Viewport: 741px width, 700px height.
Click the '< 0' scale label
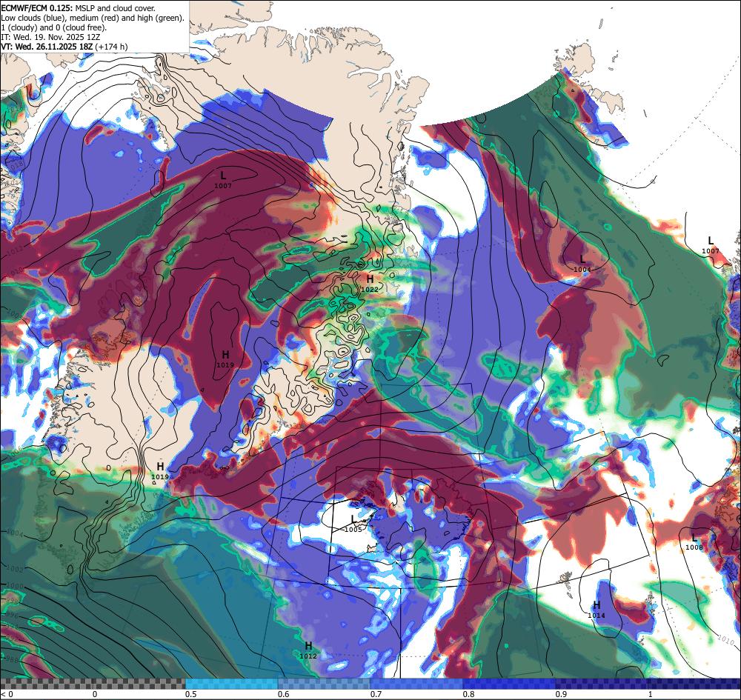(x=7, y=694)
